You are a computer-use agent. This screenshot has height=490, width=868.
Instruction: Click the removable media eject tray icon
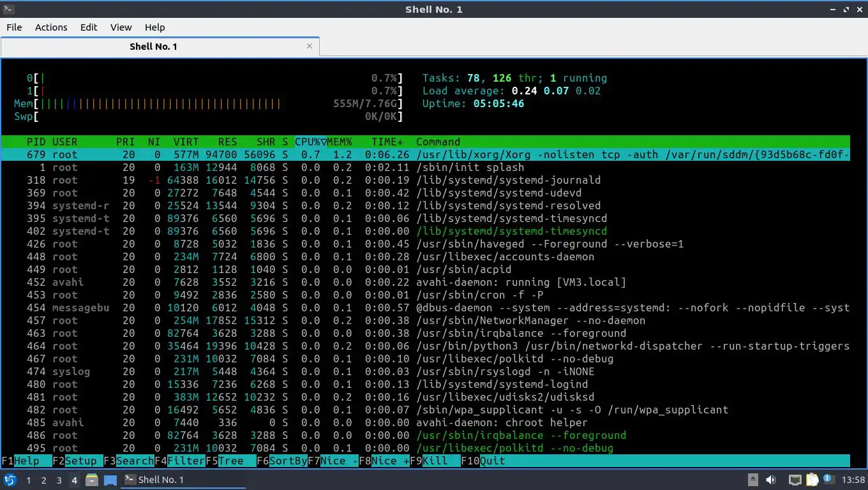point(753,480)
